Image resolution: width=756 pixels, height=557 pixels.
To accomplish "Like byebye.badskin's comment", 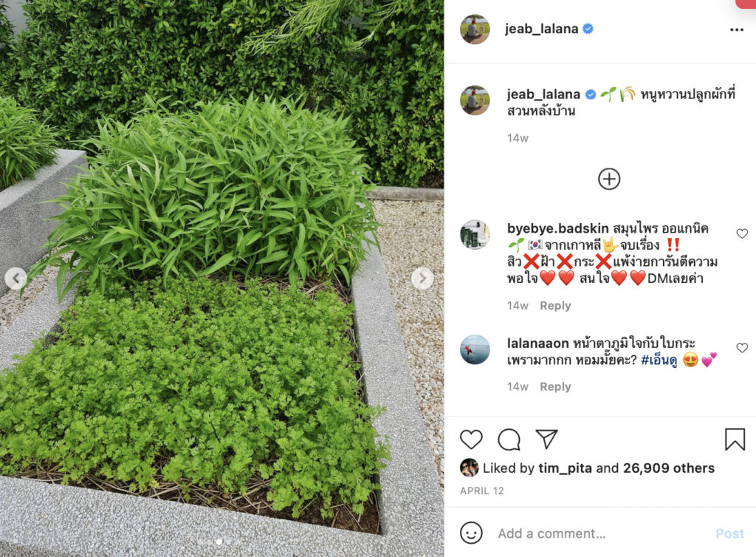I will coord(742,233).
